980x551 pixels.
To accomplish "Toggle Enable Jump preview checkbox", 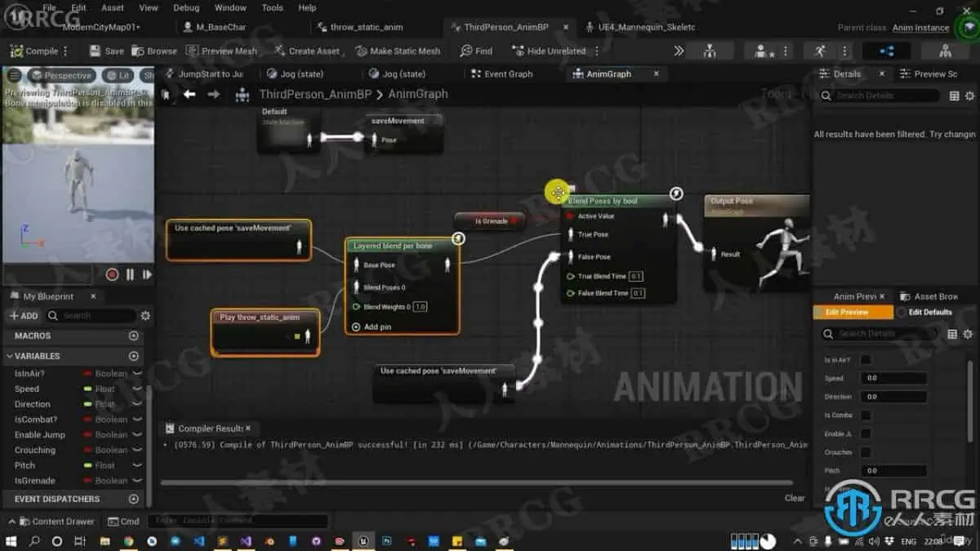I will tap(866, 434).
